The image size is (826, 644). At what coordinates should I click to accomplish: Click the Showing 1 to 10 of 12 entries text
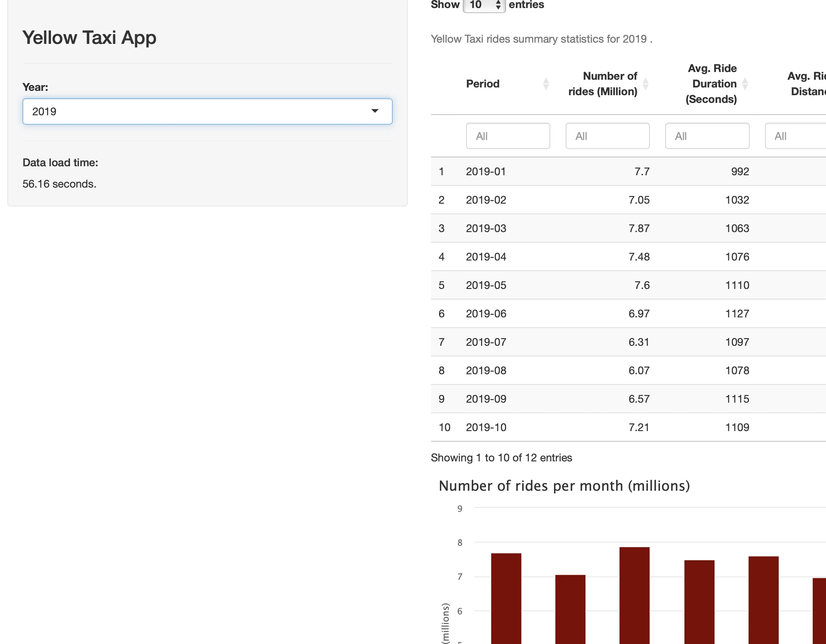tap(501, 458)
